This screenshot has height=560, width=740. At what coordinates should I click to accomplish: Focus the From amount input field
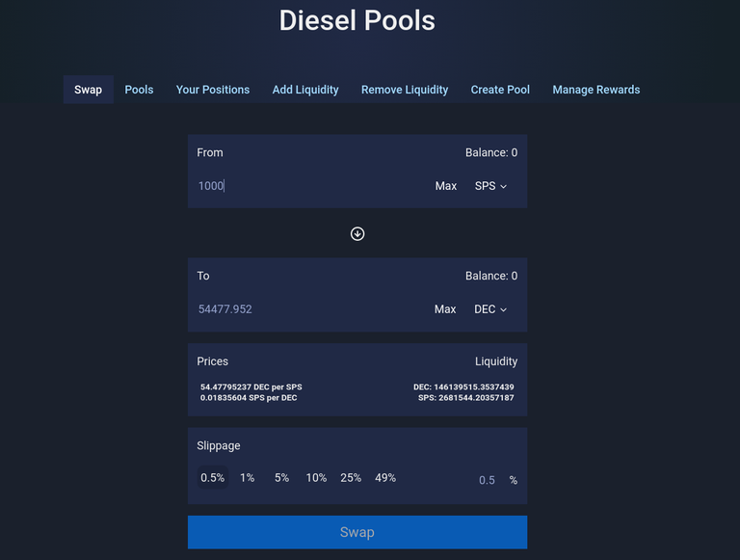(311, 186)
